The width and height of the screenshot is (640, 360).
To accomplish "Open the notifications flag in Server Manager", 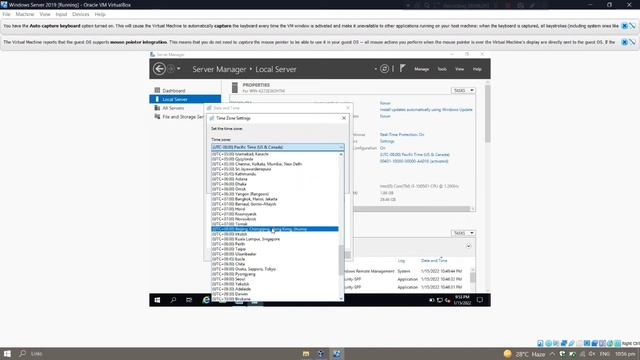I will pyautogui.click(x=402, y=69).
